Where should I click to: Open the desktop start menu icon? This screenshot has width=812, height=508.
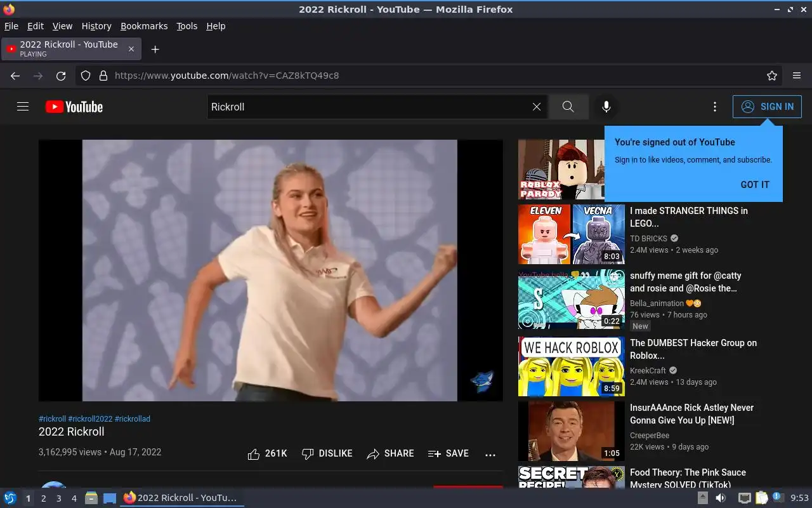click(x=10, y=498)
